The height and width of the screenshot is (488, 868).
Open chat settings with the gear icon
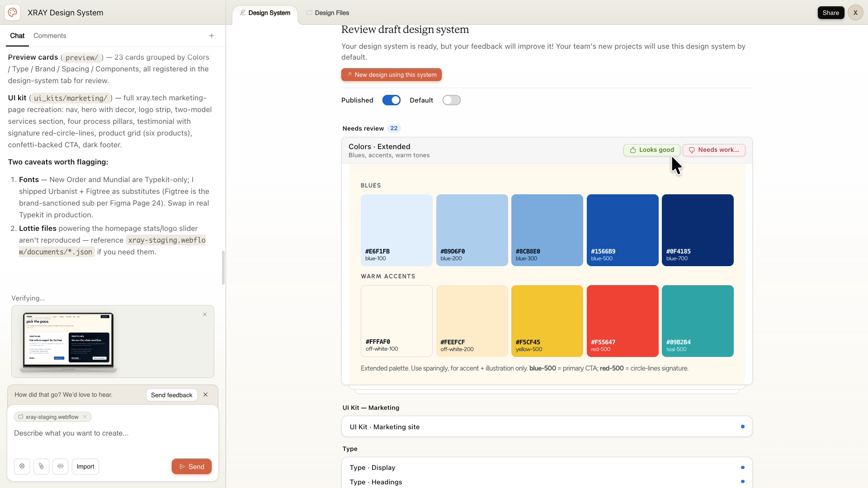22,466
